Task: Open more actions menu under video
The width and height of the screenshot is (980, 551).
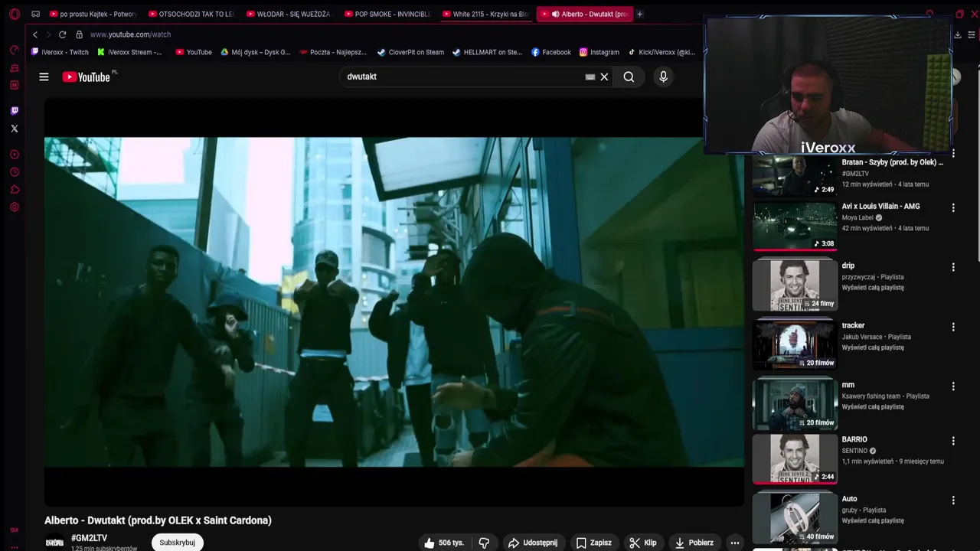Action: 734,543
